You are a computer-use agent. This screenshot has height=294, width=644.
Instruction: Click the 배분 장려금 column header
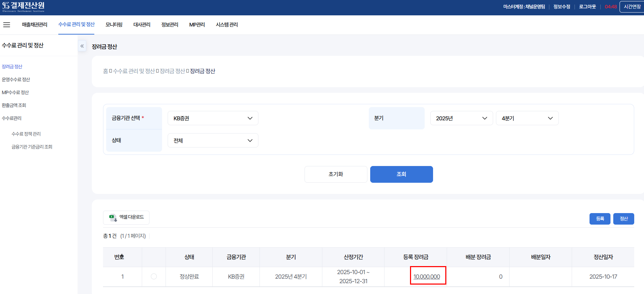(x=478, y=257)
